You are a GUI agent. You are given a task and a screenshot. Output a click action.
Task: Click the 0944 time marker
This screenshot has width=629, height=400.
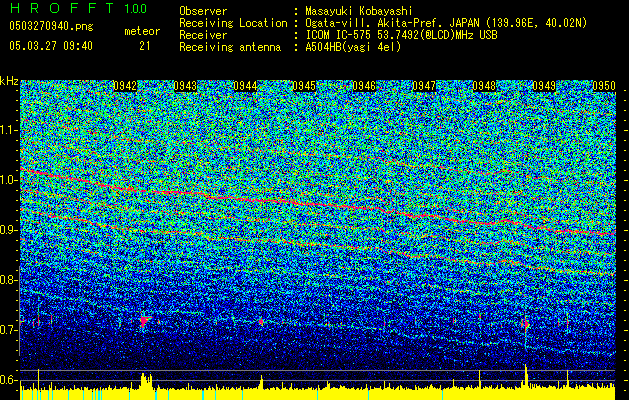click(x=245, y=86)
